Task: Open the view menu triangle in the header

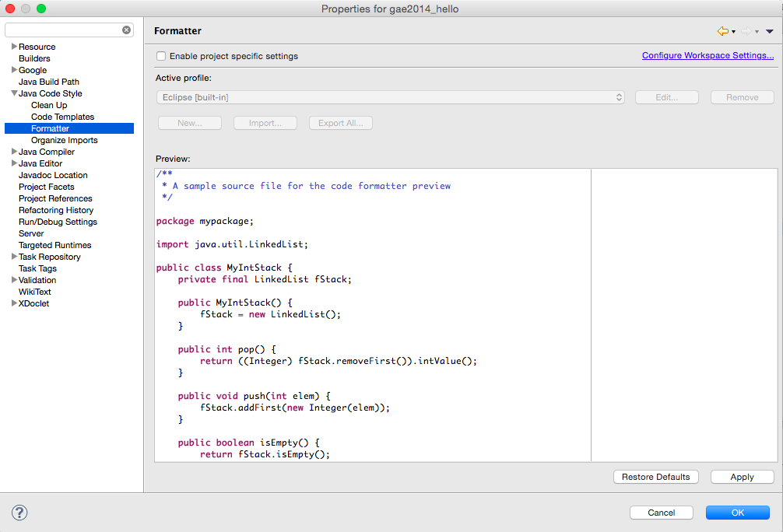Action: pyautogui.click(x=769, y=31)
